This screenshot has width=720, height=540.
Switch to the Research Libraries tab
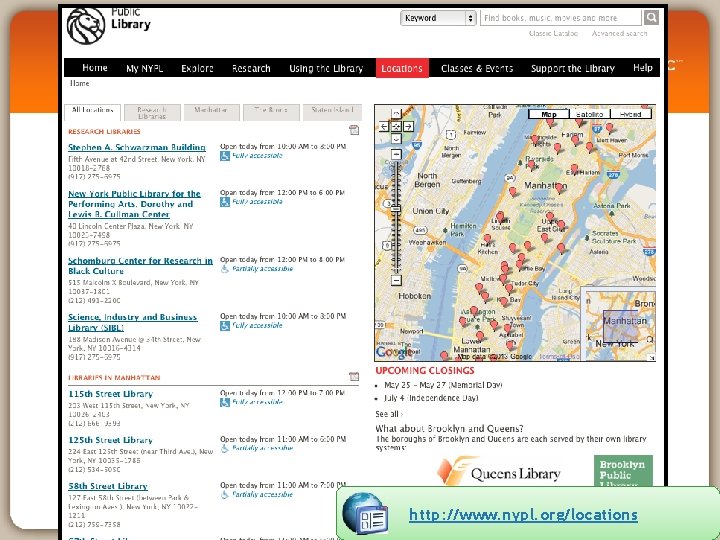pos(152,112)
